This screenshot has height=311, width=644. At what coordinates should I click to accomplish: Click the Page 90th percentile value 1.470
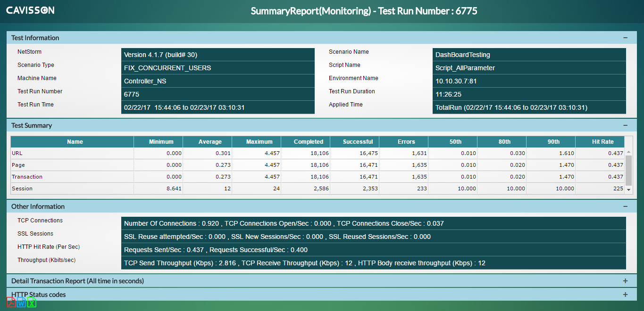[x=567, y=165]
